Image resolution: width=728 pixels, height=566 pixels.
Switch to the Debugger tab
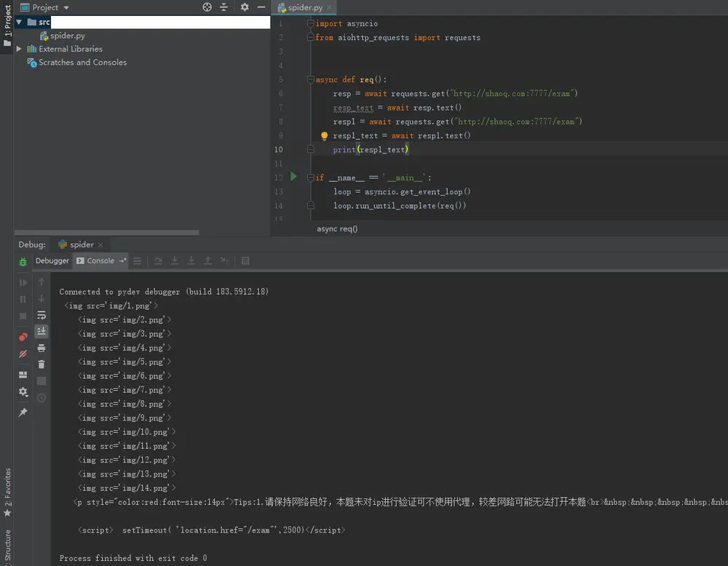coord(52,261)
